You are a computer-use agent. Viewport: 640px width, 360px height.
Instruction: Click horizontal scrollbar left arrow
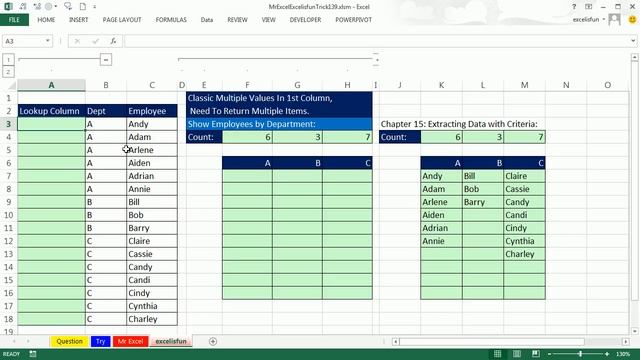(x=395, y=341)
